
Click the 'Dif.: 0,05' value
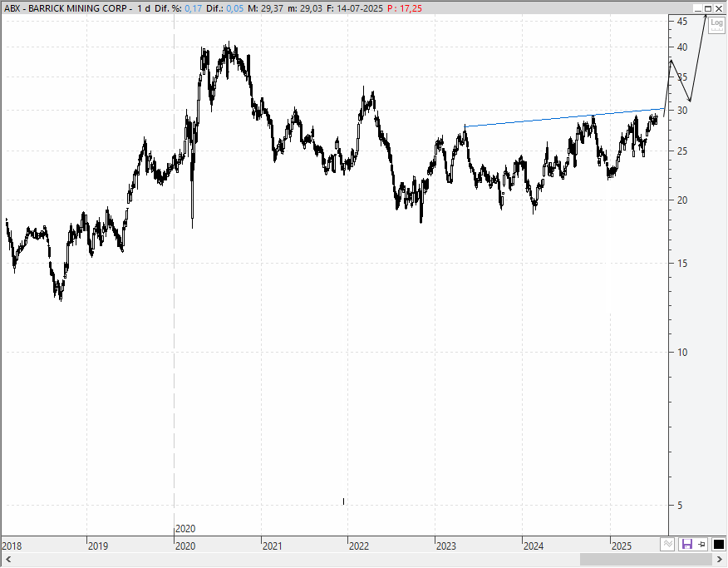pyautogui.click(x=224, y=8)
